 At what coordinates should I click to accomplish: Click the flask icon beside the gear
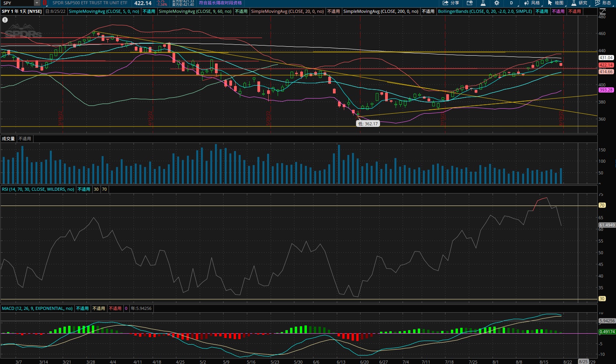coord(483,3)
